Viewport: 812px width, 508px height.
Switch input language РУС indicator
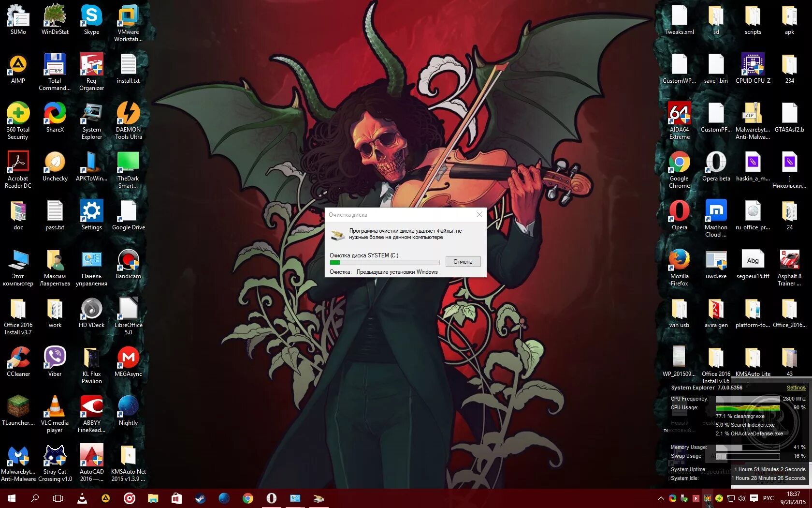[768, 498]
